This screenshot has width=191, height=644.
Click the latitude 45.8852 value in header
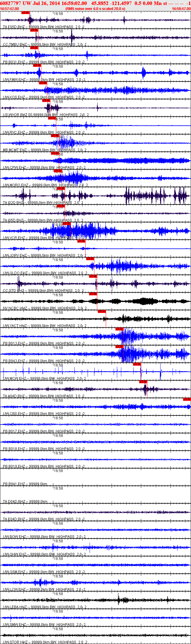pyautogui.click(x=100, y=3)
